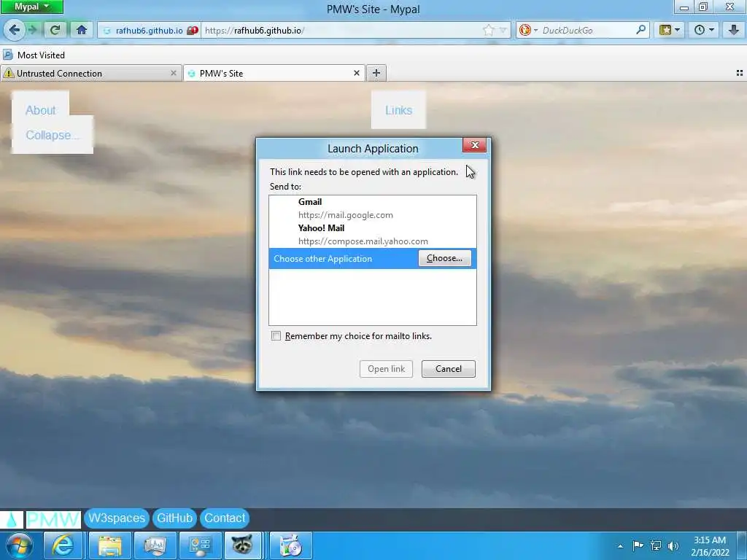Open the Links button on page

pos(399,110)
